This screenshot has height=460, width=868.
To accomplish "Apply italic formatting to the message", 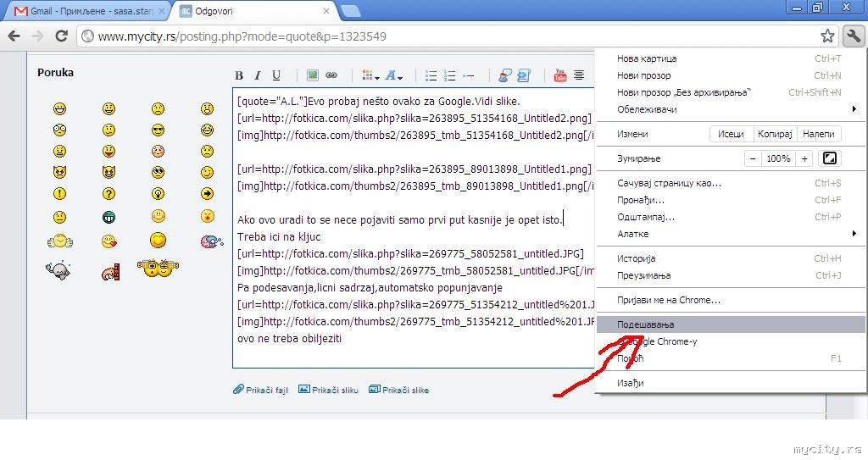I will pyautogui.click(x=258, y=75).
